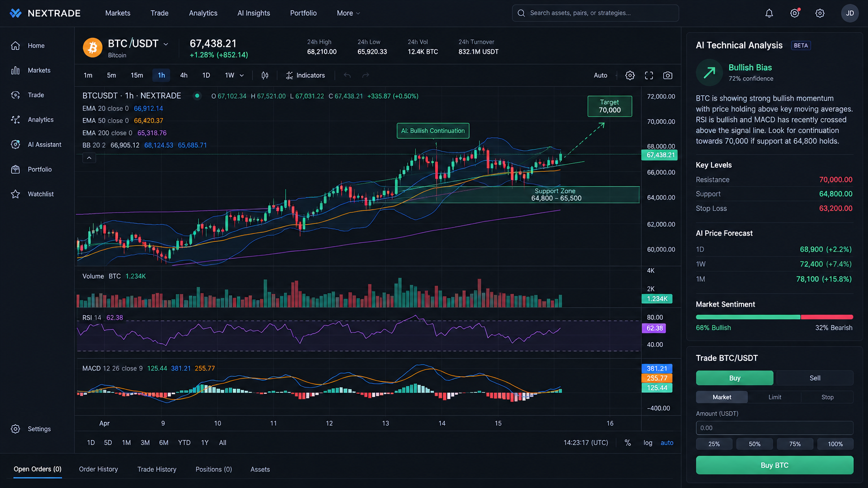Set amount to 100%
The image size is (868, 488).
click(835, 444)
